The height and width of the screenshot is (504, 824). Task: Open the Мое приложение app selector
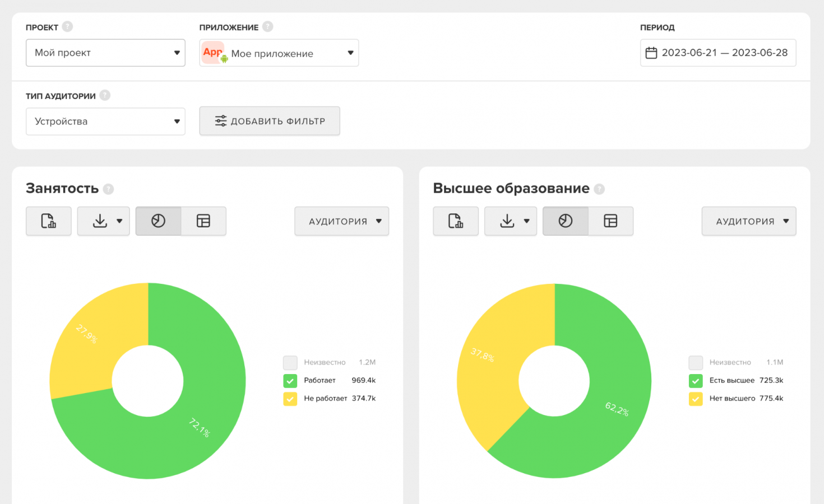tap(279, 53)
